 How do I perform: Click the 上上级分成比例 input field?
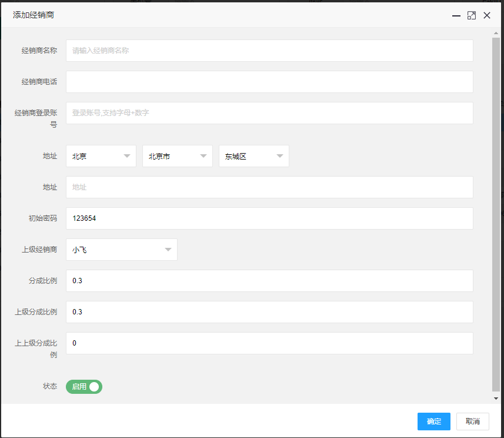269,343
